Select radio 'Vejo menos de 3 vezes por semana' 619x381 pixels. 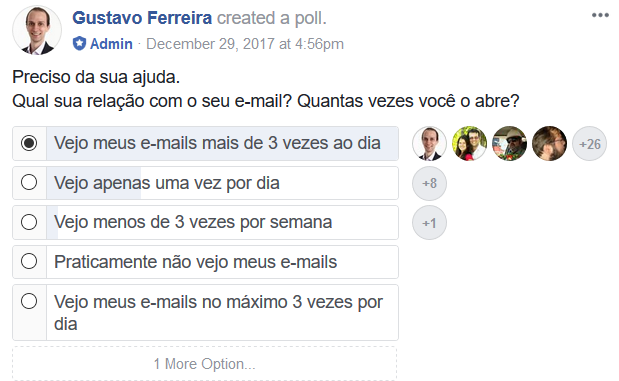pyautogui.click(x=29, y=222)
